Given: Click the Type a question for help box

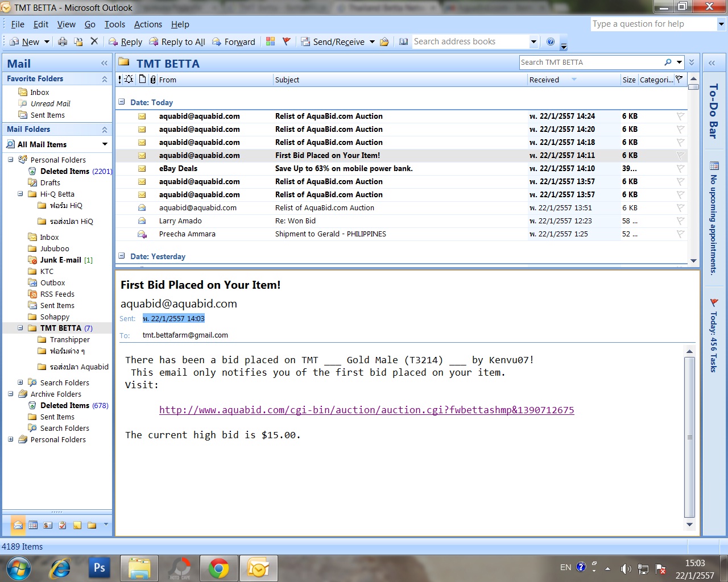Looking at the screenshot, I should (x=653, y=24).
